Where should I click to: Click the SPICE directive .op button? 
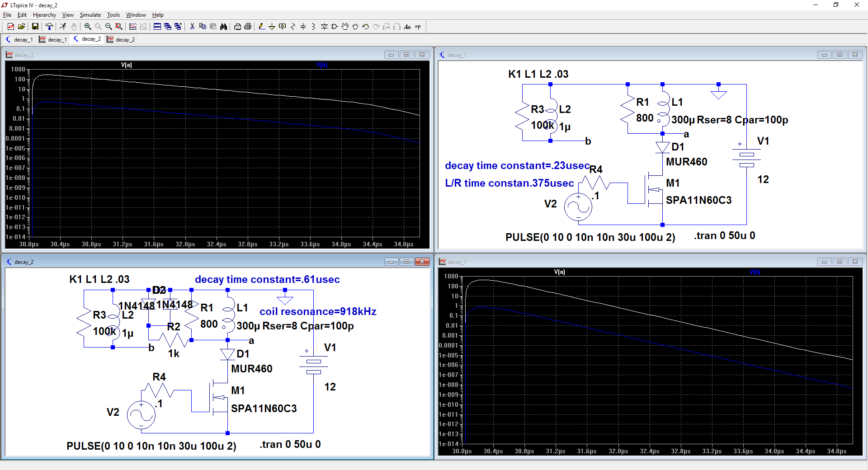tap(418, 27)
